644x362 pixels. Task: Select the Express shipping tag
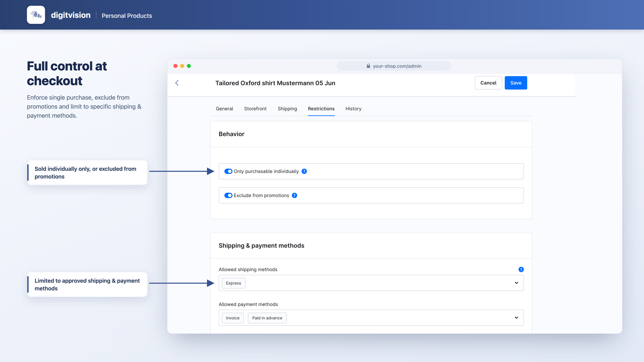pos(233,283)
